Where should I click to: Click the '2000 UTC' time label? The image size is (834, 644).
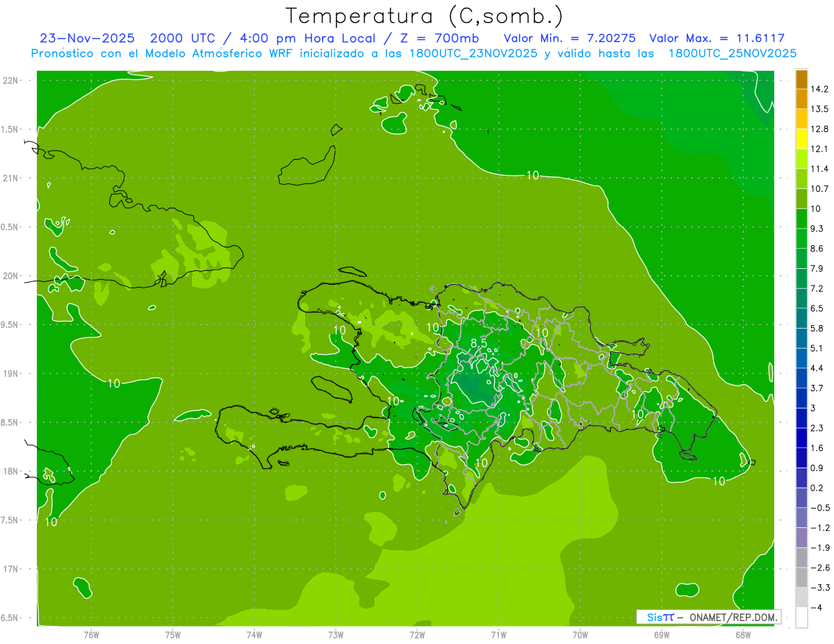[184, 38]
